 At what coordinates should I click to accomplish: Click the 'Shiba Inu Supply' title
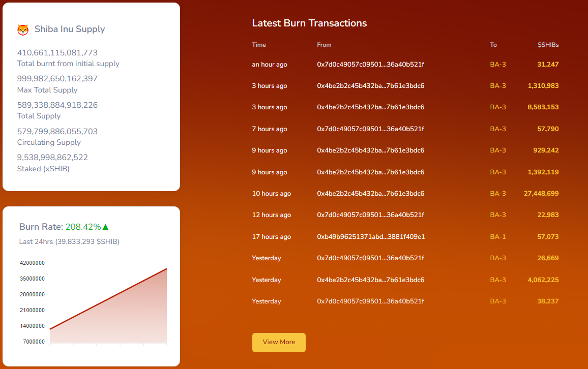click(x=70, y=29)
